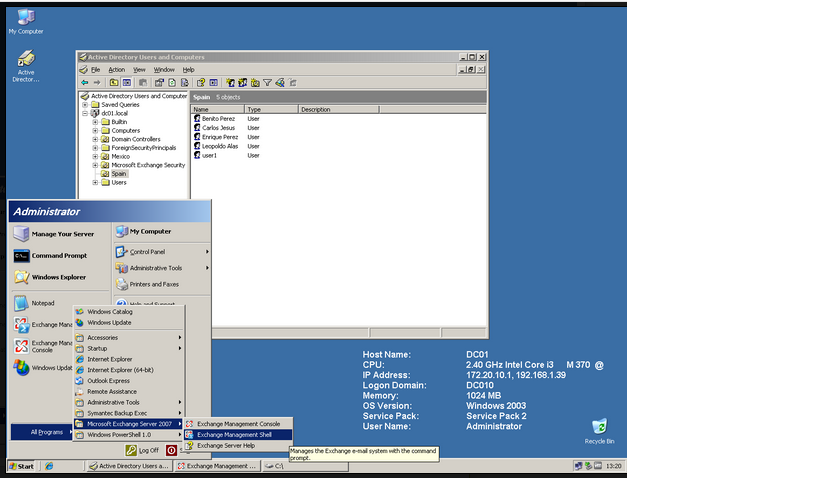The image size is (819, 478).
Task: Open Windows PowerShell 1.0 program folder
Action: pyautogui.click(x=128, y=435)
